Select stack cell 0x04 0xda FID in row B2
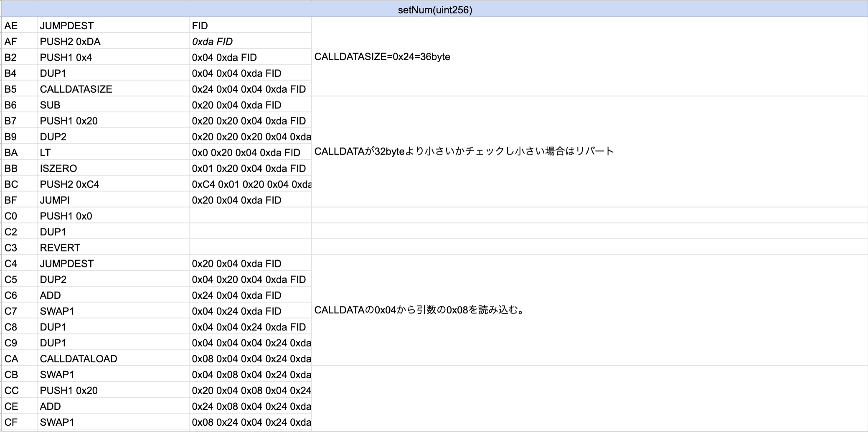 (250, 57)
